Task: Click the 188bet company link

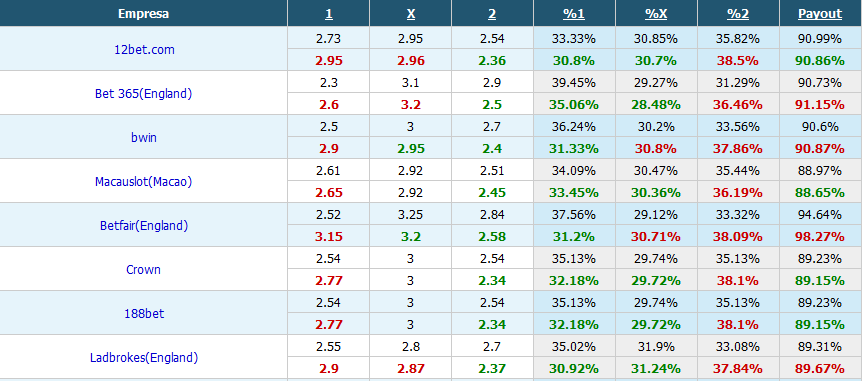Action: pos(144,314)
